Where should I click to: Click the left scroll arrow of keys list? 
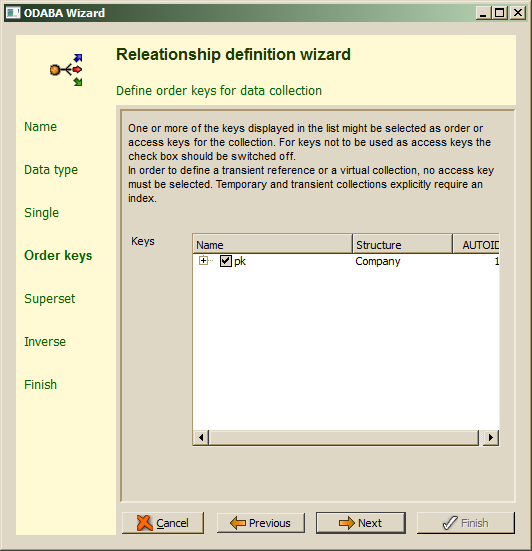click(x=201, y=437)
